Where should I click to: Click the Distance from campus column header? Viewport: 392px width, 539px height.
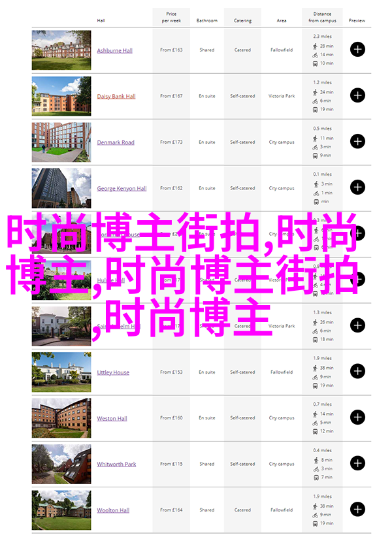pyautogui.click(x=322, y=17)
